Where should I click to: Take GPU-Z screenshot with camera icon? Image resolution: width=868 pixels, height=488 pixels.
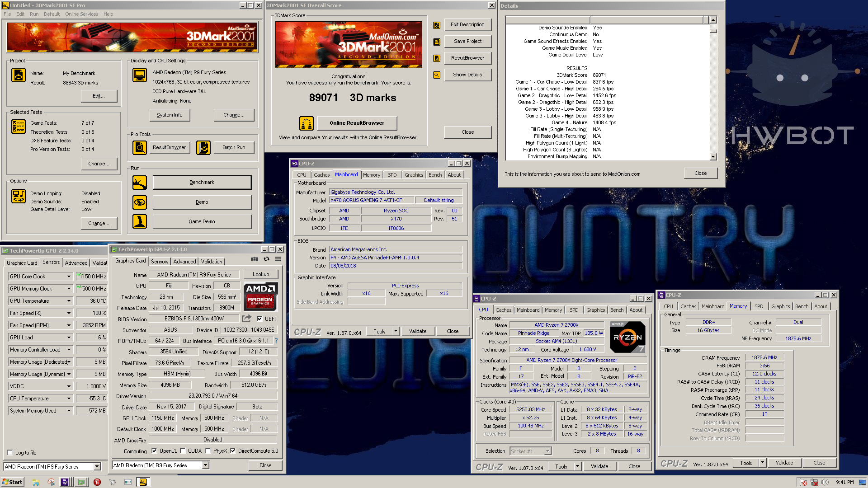pyautogui.click(x=255, y=259)
